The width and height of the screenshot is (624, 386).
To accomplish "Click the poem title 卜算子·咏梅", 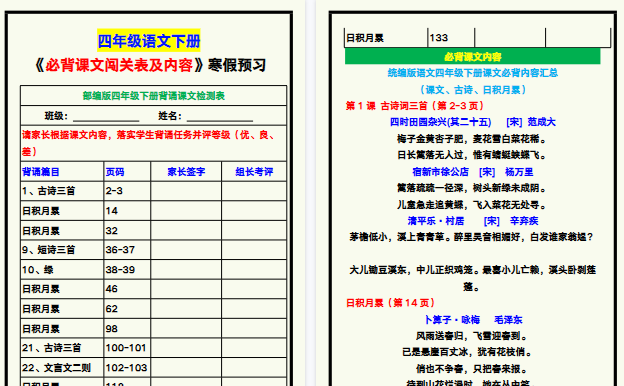I will [452, 320].
